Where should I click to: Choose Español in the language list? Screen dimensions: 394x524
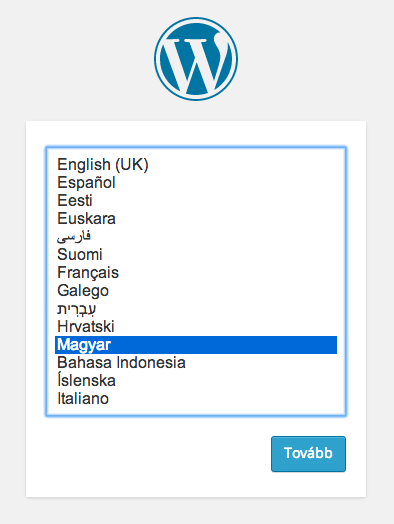86,182
